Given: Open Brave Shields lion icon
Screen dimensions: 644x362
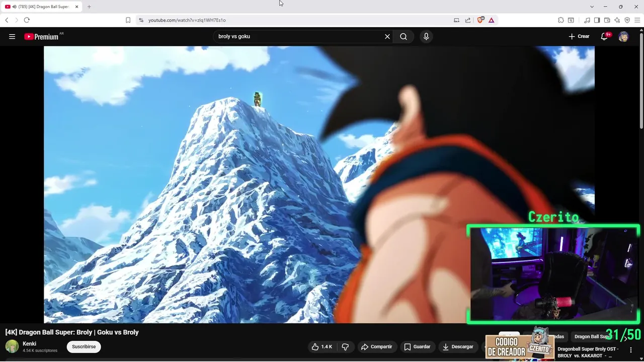Looking at the screenshot, I should coord(480,20).
